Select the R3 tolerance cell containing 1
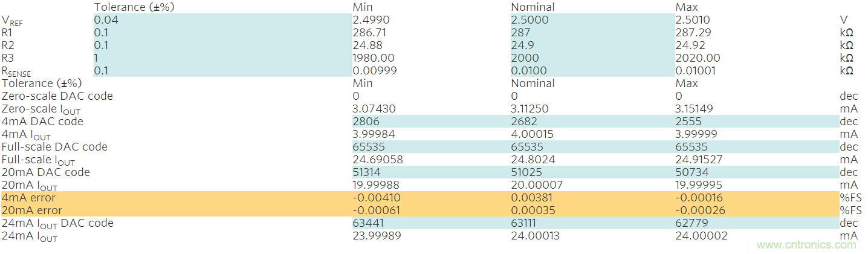Viewport: 868px width, 254px height. point(97,58)
